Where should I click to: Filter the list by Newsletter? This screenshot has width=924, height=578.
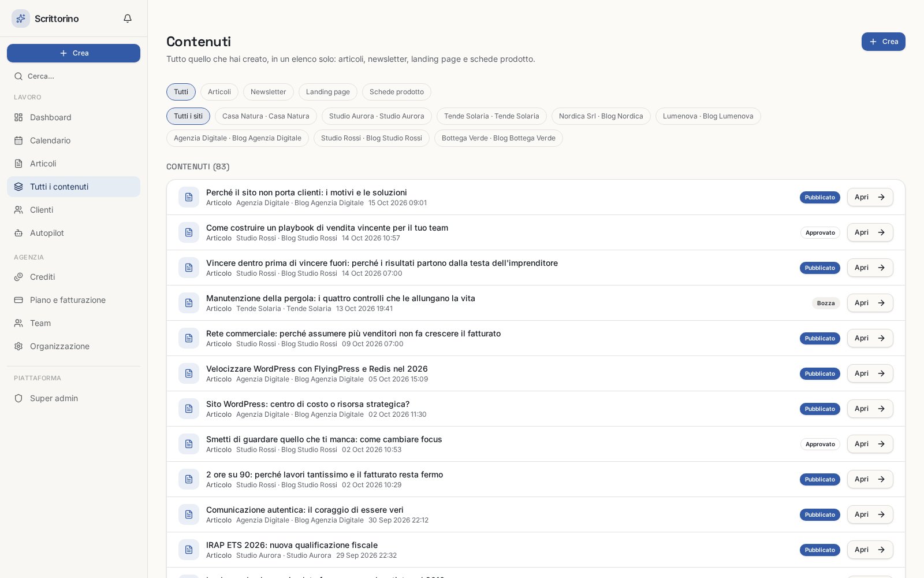click(x=269, y=92)
